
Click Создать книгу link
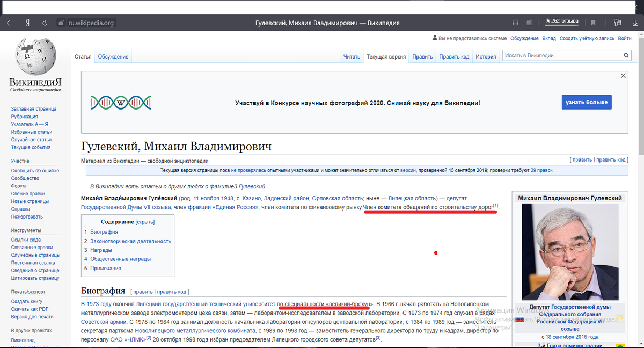tap(27, 302)
